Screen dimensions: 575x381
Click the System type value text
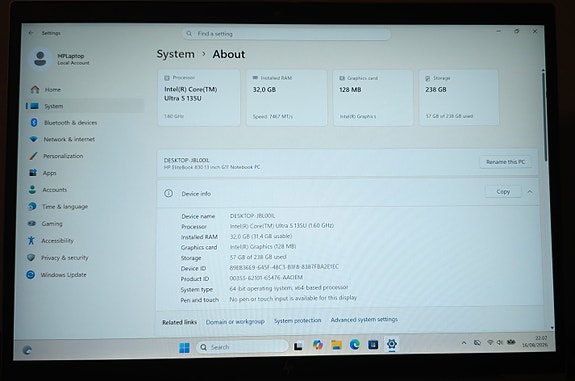click(289, 288)
